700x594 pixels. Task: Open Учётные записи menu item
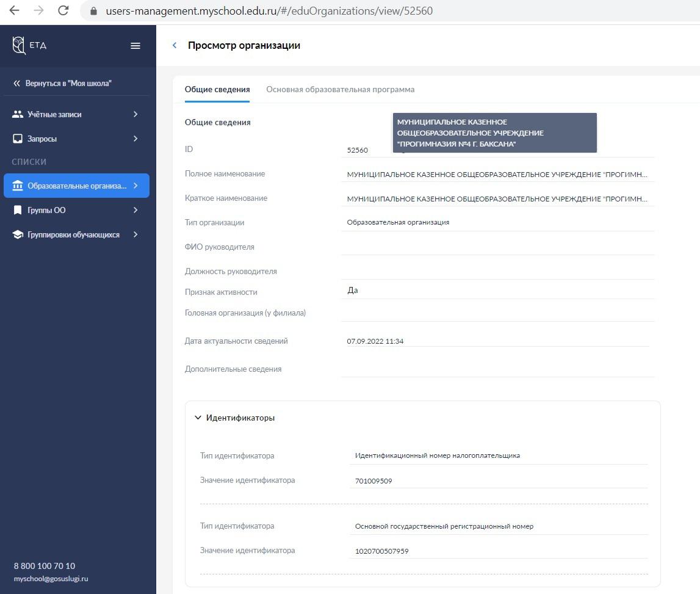click(x=76, y=114)
